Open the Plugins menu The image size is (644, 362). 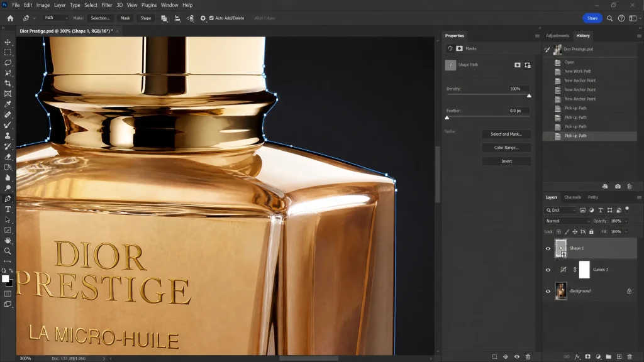coord(148,5)
